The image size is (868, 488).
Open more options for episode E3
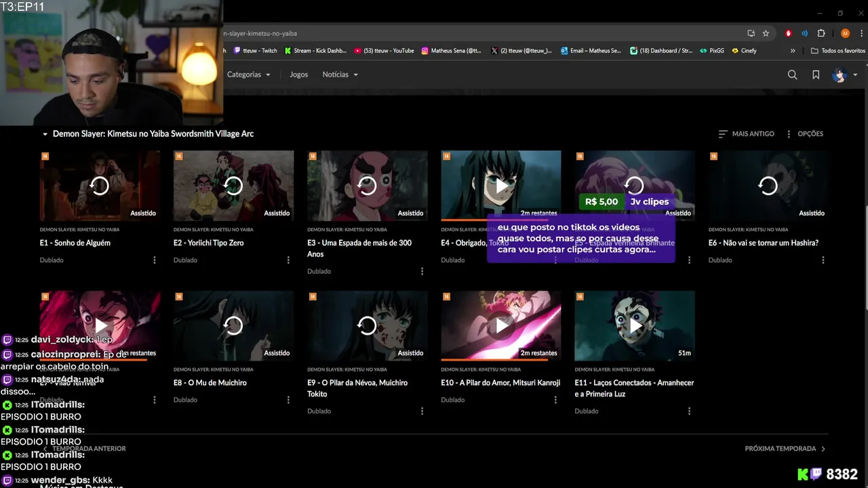tap(421, 271)
